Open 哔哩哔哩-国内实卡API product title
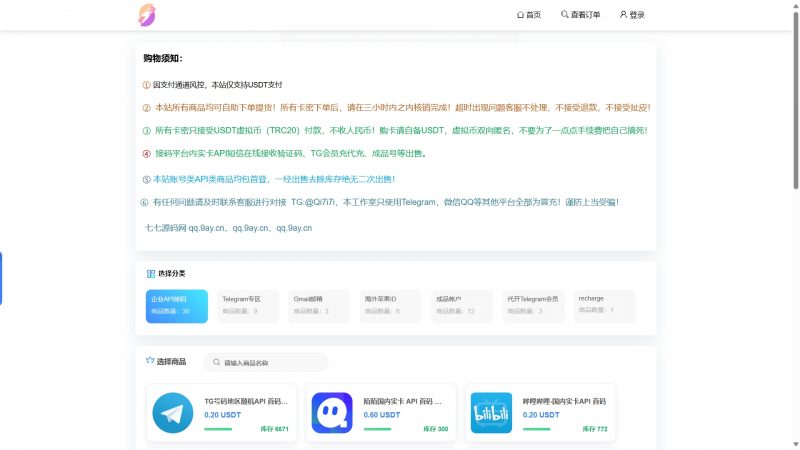This screenshot has height=450, width=800. 564,402
